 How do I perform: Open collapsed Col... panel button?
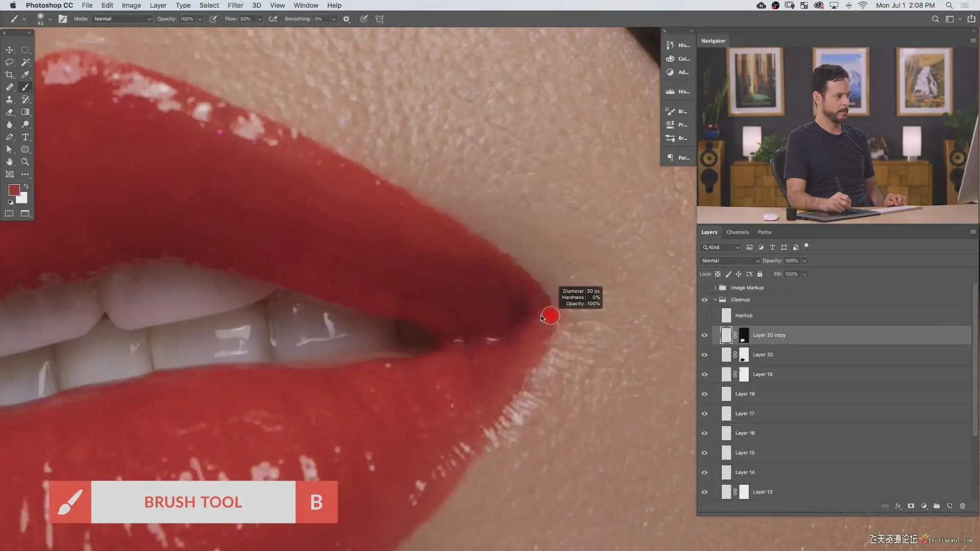(x=678, y=59)
